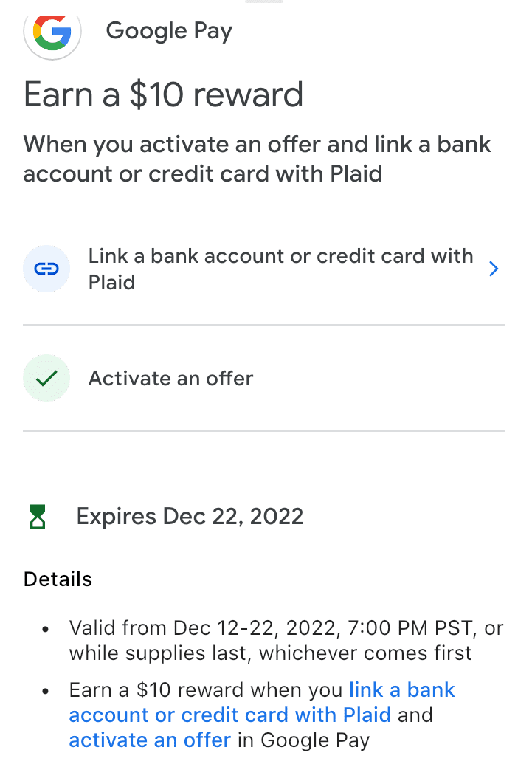The width and height of the screenshot is (532, 767).
Task: Click the Google logo icon
Action: [52, 30]
